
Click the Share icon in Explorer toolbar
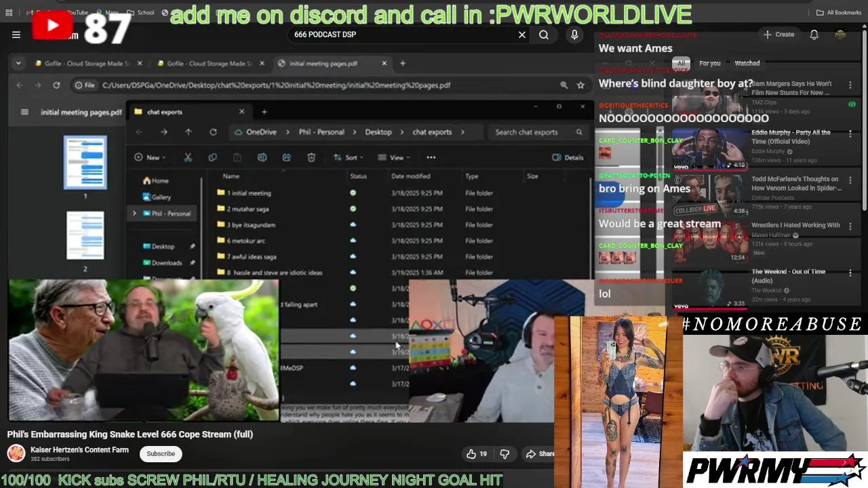point(286,157)
